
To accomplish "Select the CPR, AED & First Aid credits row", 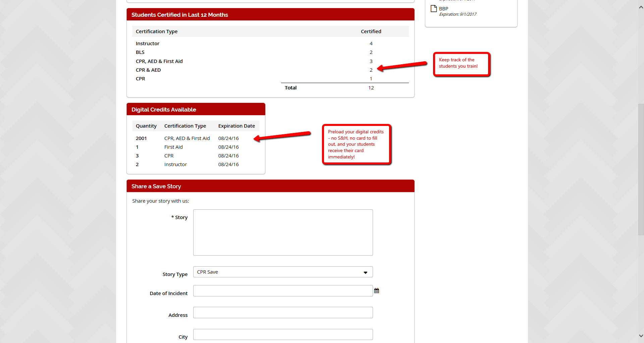I will click(196, 138).
